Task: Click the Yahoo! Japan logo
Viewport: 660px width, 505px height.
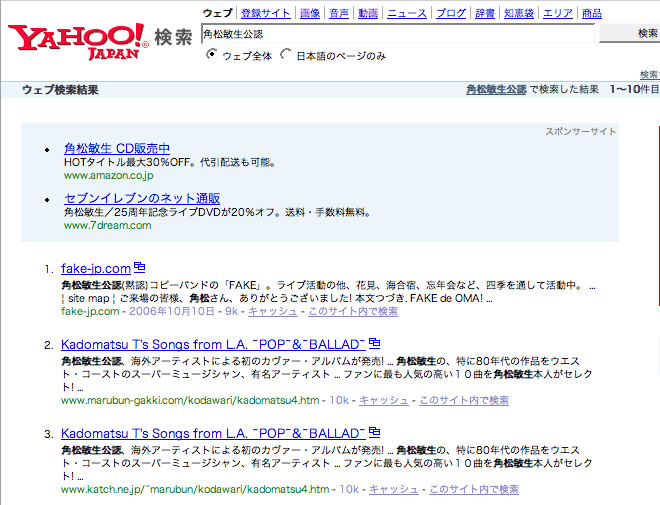Action: [80, 39]
